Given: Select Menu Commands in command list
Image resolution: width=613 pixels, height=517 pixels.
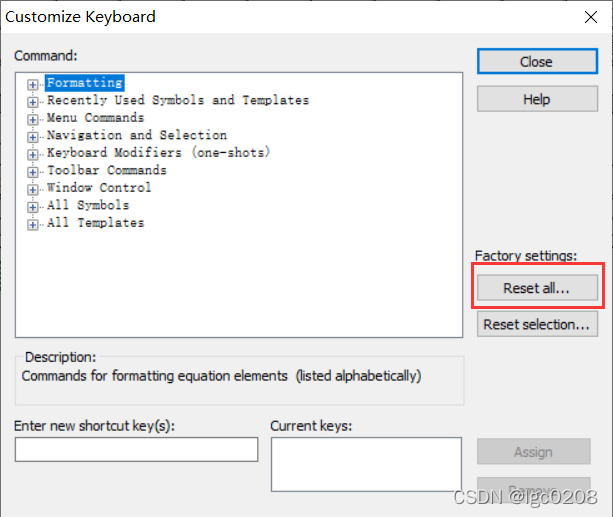Looking at the screenshot, I should [x=95, y=118].
